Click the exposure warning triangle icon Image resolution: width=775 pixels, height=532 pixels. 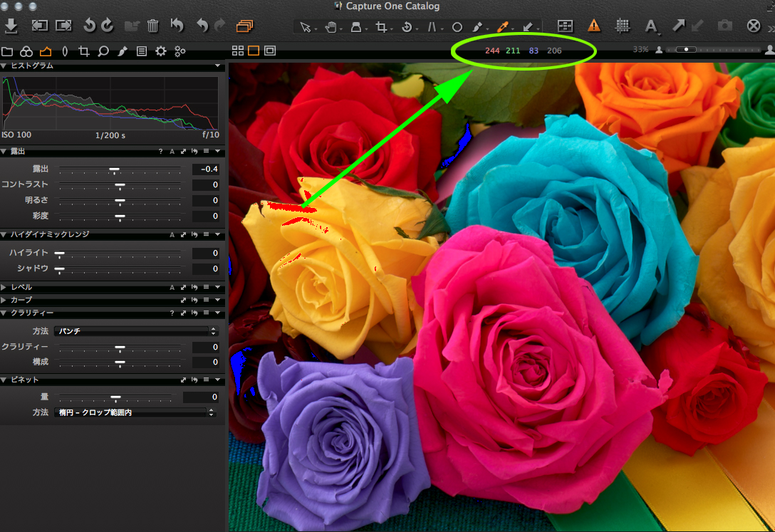click(x=593, y=26)
